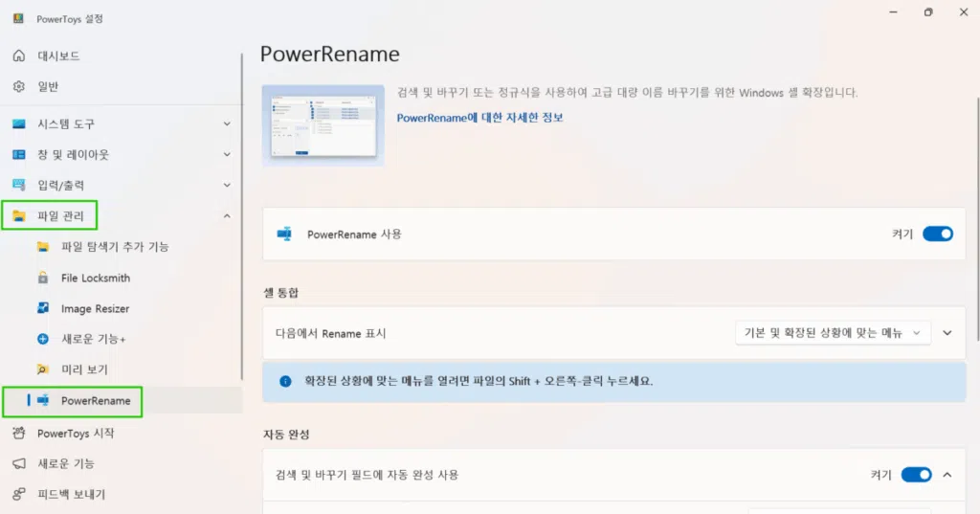Click the PowerRename page title
The width and height of the screenshot is (980, 514).
coord(330,54)
